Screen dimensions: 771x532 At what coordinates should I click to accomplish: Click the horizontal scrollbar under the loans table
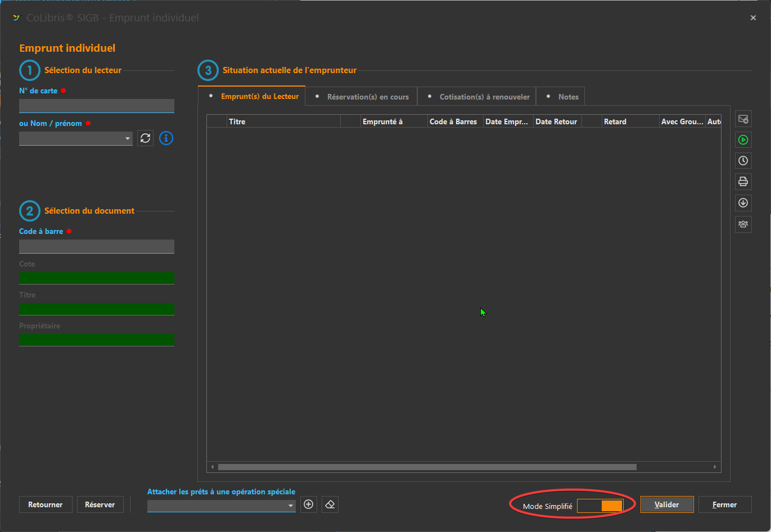coord(427,467)
